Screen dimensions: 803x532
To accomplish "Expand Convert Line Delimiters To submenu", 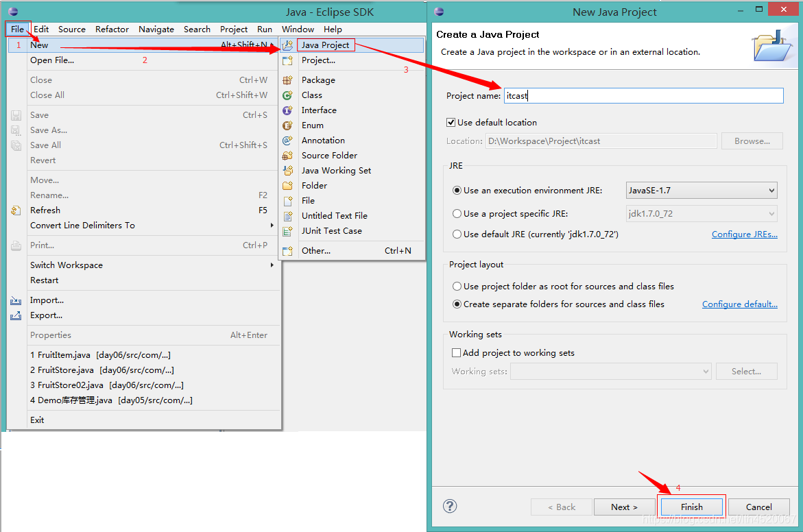I will (272, 226).
